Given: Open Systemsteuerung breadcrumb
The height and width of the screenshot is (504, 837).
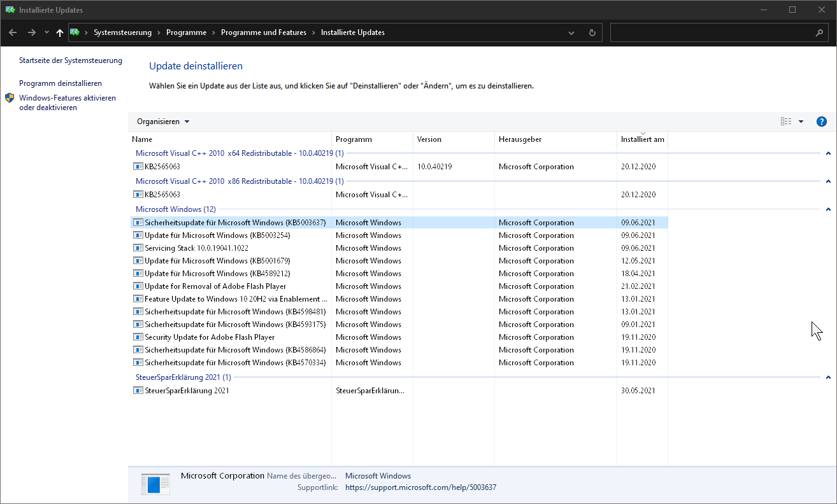Looking at the screenshot, I should point(122,32).
